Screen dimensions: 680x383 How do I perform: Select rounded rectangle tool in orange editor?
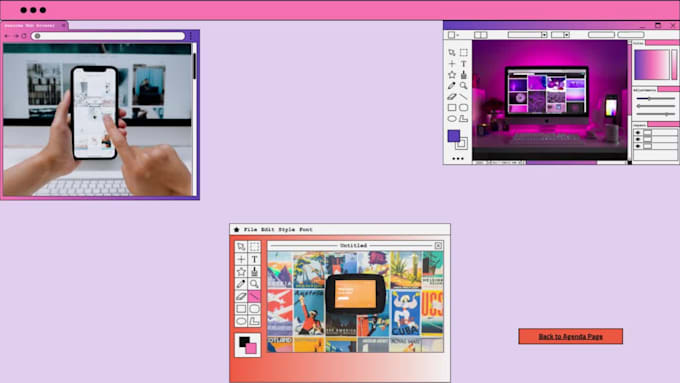[x=254, y=309]
